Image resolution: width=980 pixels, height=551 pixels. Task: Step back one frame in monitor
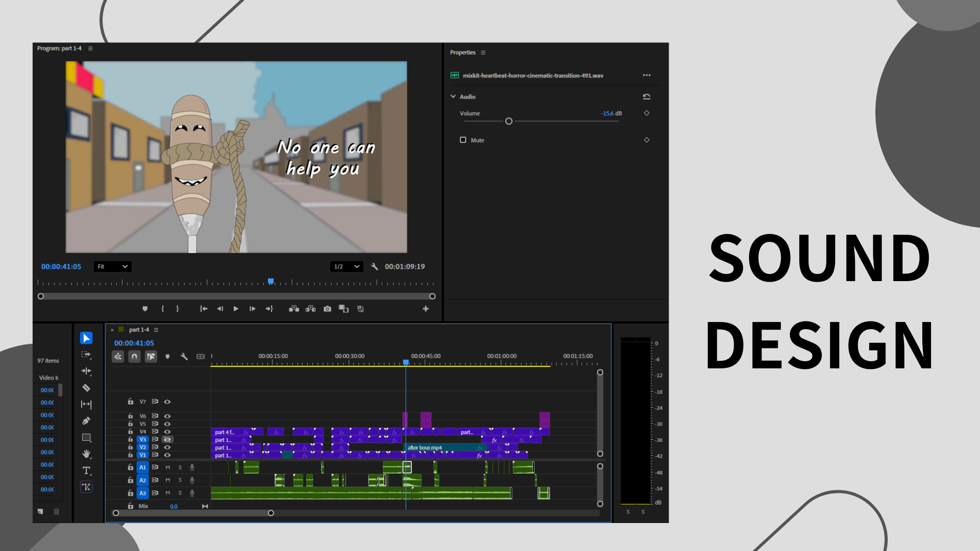220,309
